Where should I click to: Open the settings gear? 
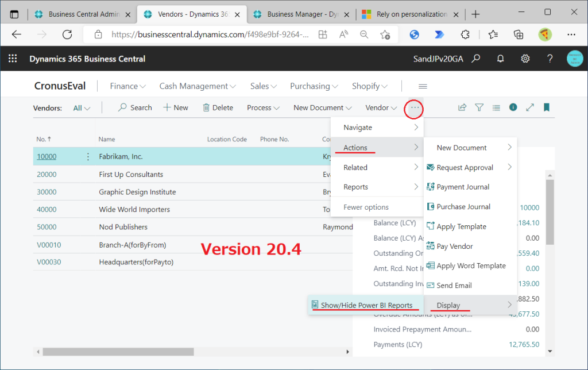click(525, 59)
